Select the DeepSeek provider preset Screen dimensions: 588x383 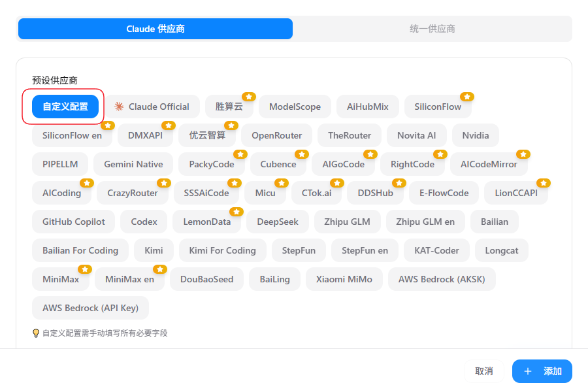(x=278, y=222)
